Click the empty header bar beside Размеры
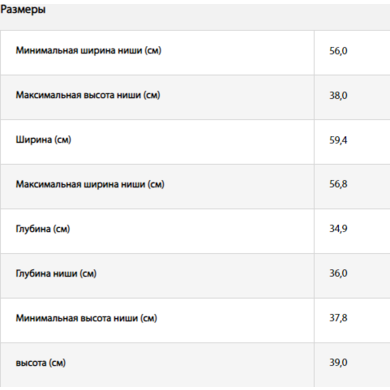The height and width of the screenshot is (390, 390). (217, 15)
